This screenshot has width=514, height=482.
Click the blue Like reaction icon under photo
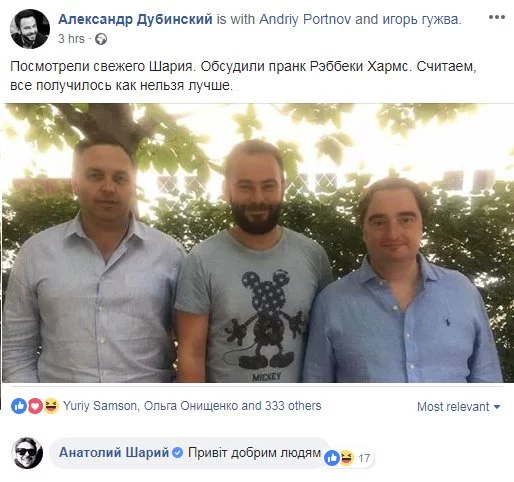coord(19,406)
